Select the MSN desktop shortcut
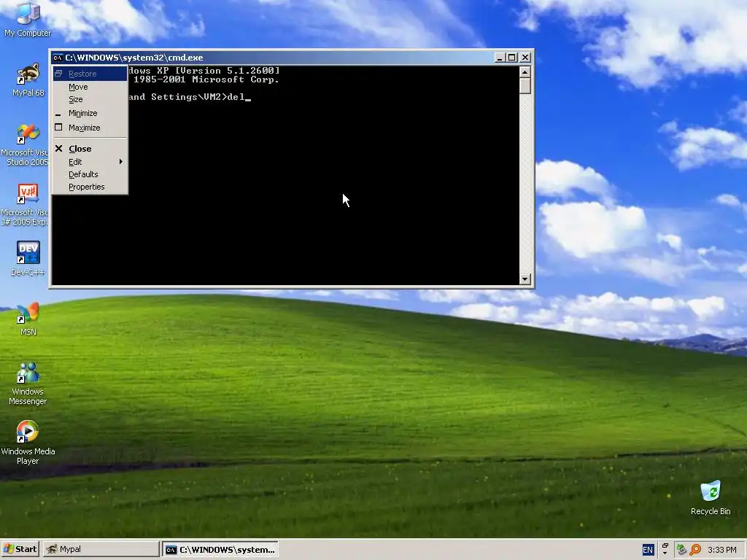 coord(28,319)
